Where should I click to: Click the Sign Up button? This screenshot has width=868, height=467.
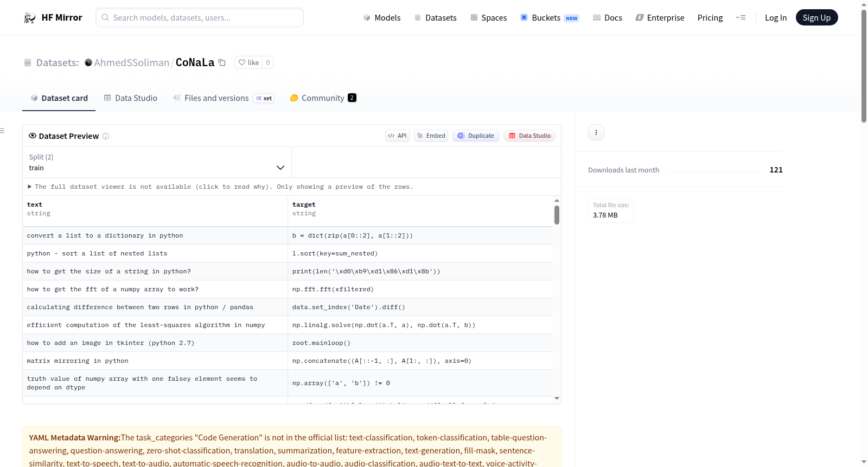pos(817,17)
